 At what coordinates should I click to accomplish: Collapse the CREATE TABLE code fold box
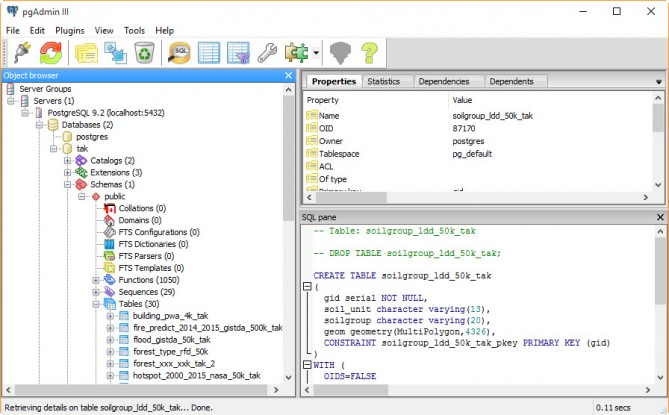[x=307, y=286]
